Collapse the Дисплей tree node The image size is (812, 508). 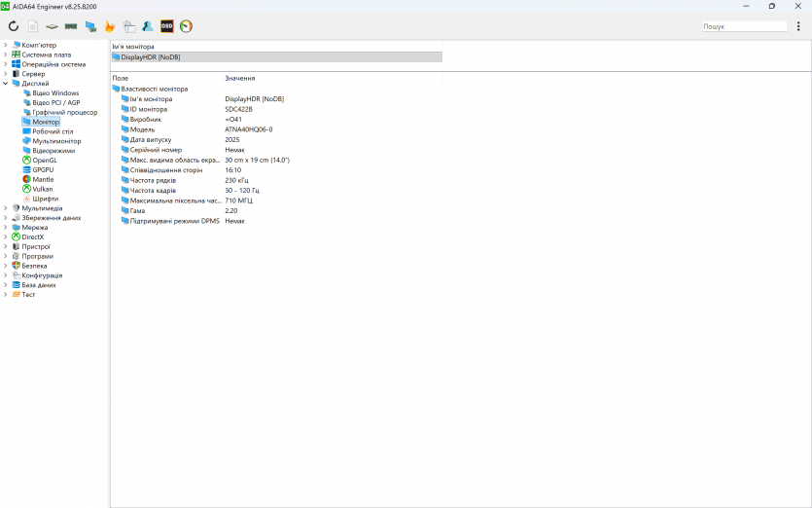click(x=6, y=83)
